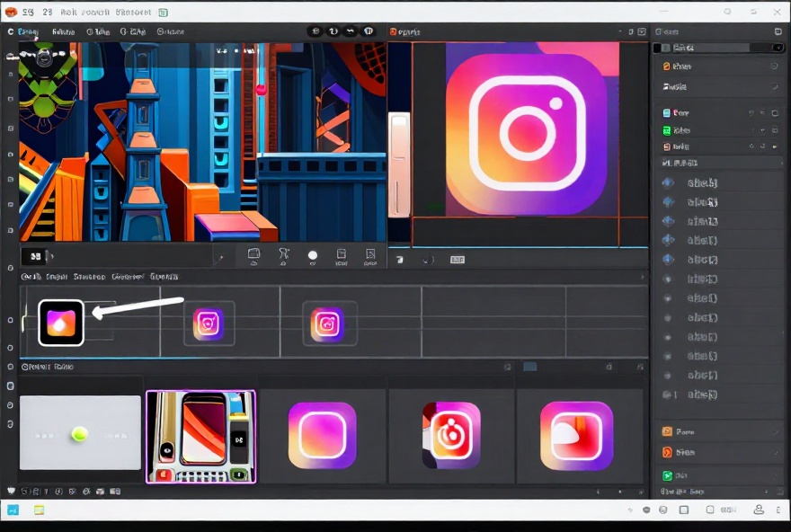The height and width of the screenshot is (532, 791).
Task: Click the C logo in the menu bar
Action: tap(11, 31)
